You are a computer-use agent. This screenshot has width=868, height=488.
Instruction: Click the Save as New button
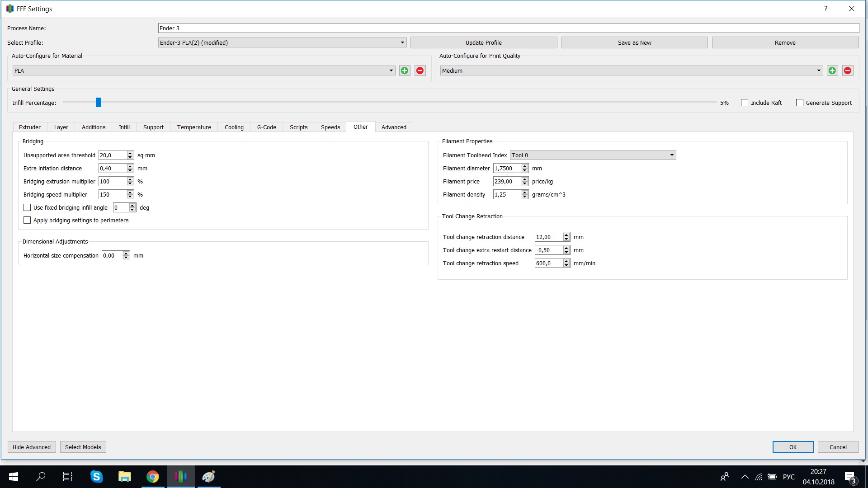pos(634,42)
